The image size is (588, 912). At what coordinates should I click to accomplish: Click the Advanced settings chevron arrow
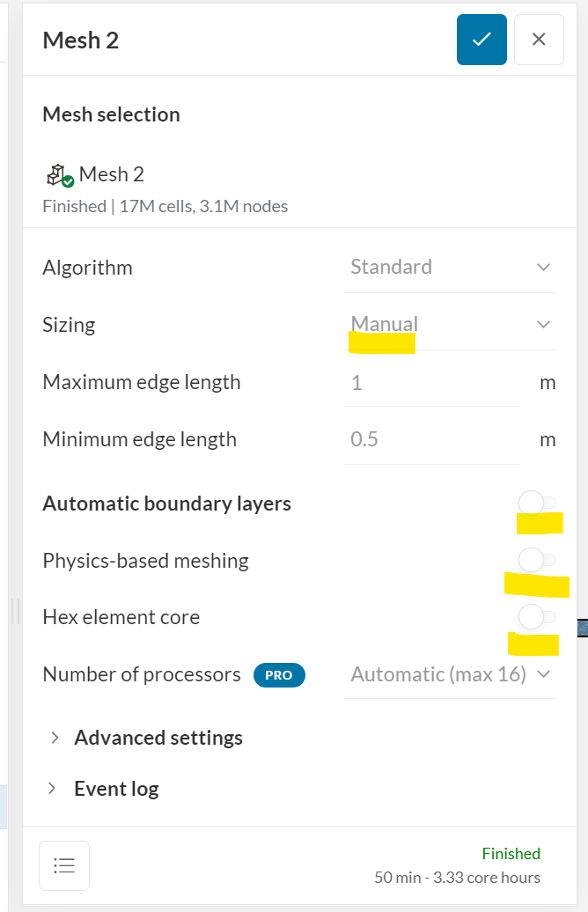[55, 738]
